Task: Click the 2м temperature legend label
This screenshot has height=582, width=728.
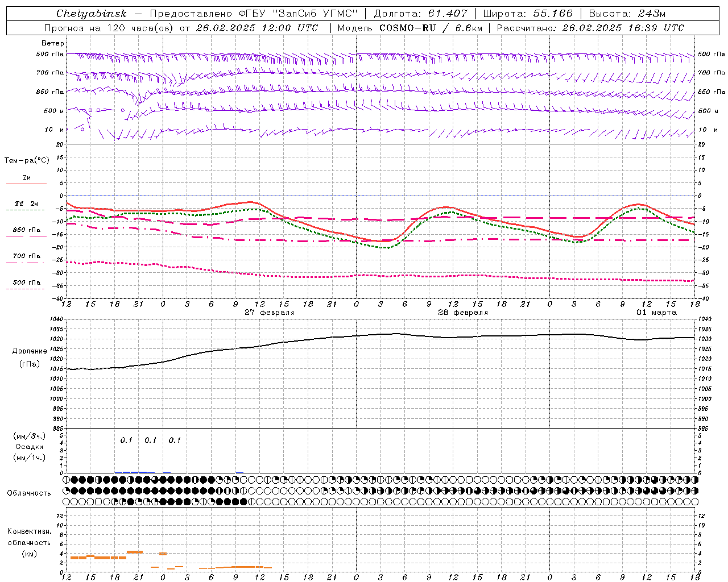Action: [x=27, y=177]
